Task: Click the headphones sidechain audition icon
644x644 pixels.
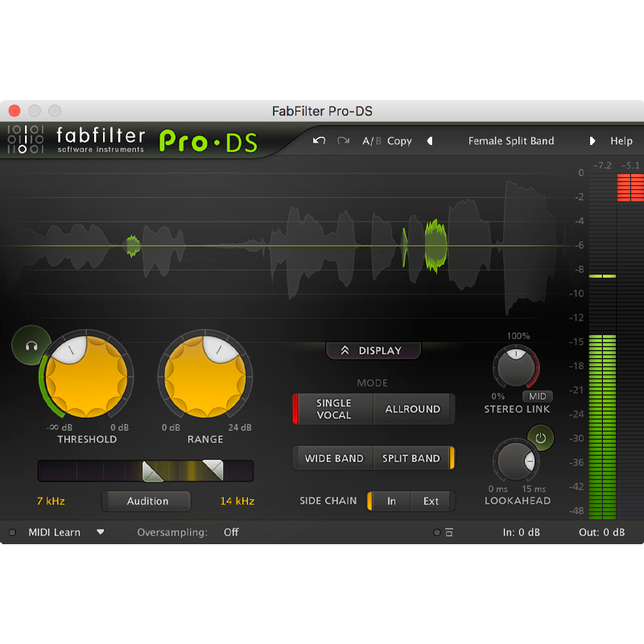Action: (31, 346)
